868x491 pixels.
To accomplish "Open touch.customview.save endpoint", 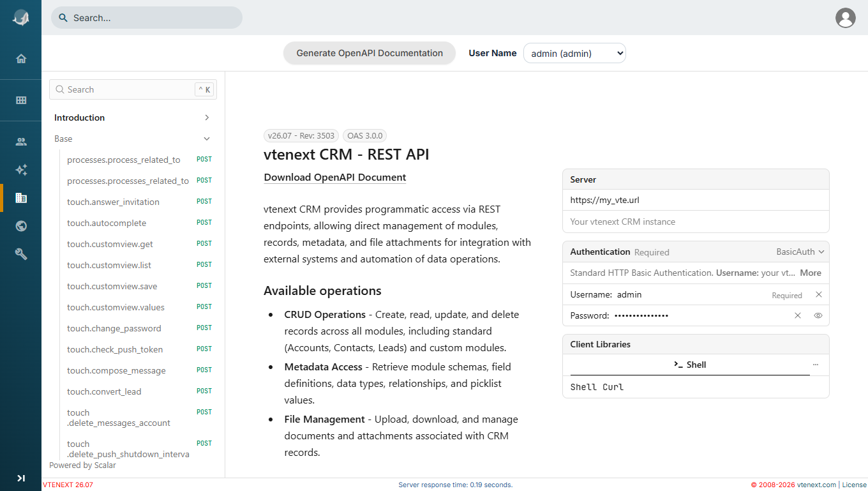I will coord(112,286).
